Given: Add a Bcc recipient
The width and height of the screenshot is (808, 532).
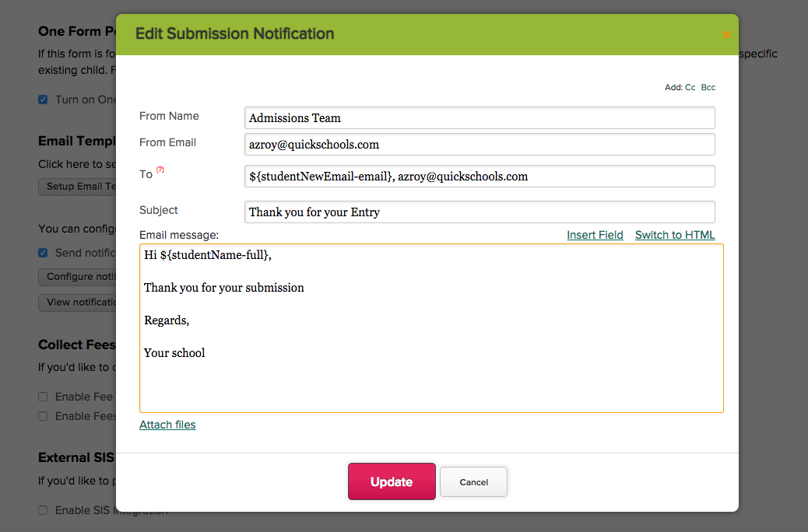Looking at the screenshot, I should [708, 88].
